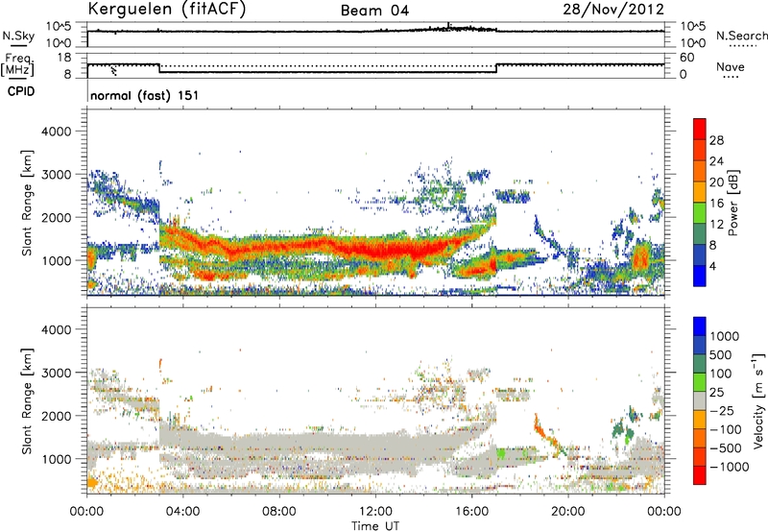Click the 'Kerguelen (fitACF)' title text

coord(167,9)
